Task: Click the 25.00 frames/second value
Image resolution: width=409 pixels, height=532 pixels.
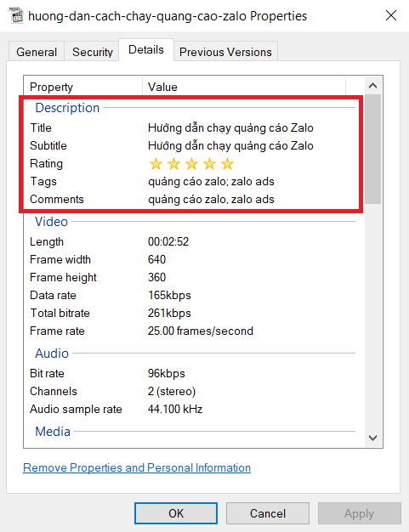Action: [201, 331]
